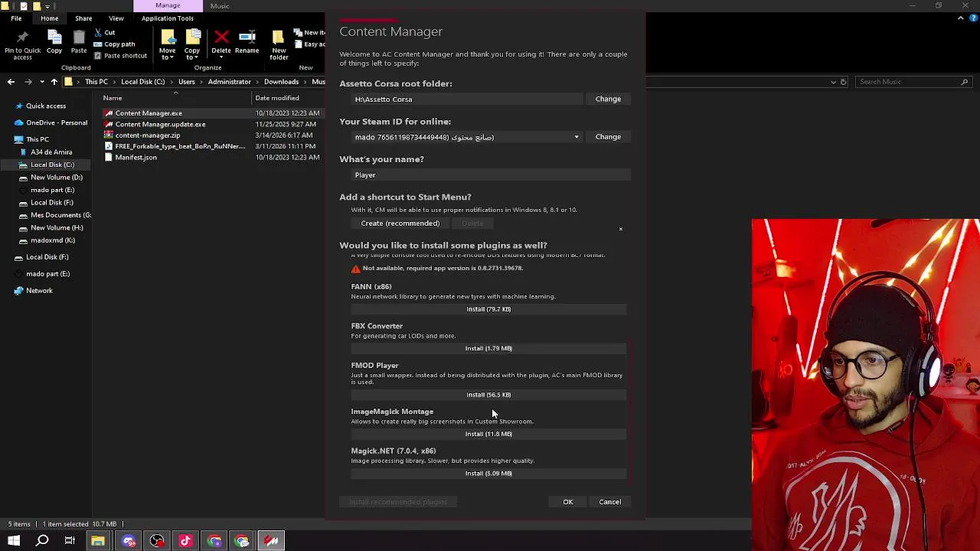This screenshot has height=551, width=980.
Task: Expand the Copy to dropdown
Action: click(x=192, y=57)
